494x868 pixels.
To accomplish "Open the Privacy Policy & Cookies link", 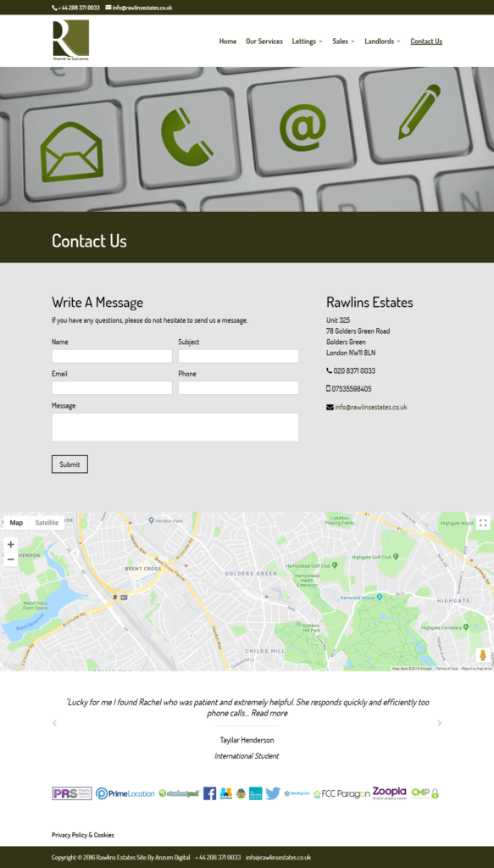I will pos(83,835).
